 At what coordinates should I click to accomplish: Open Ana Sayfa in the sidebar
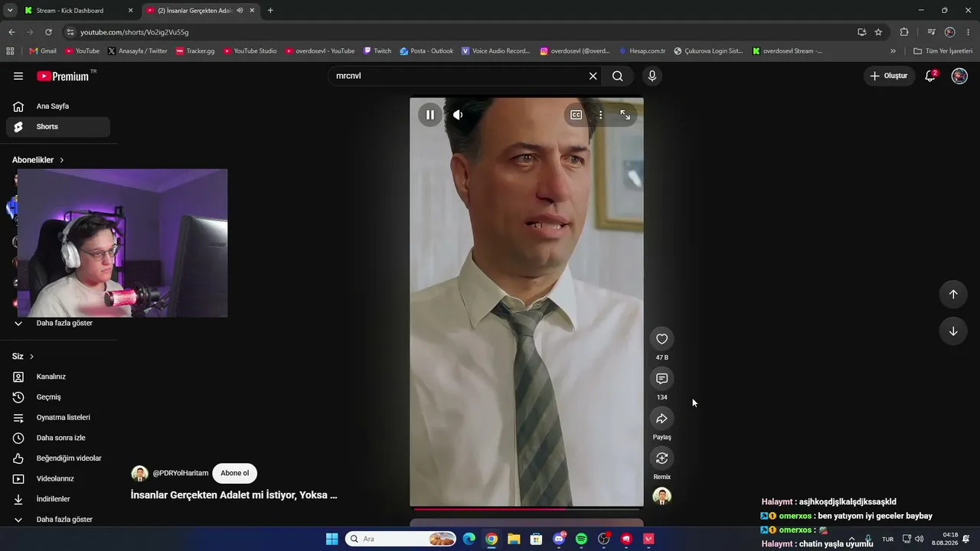tap(58, 106)
